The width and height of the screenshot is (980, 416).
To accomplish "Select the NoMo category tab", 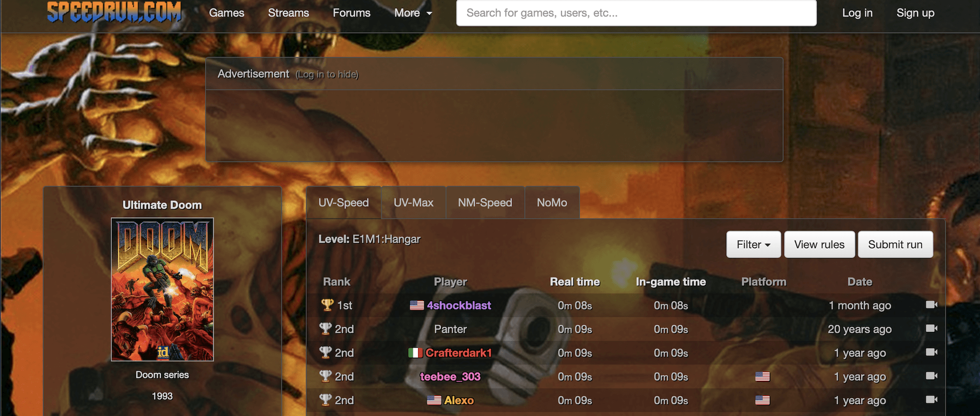I will pyautogui.click(x=552, y=202).
